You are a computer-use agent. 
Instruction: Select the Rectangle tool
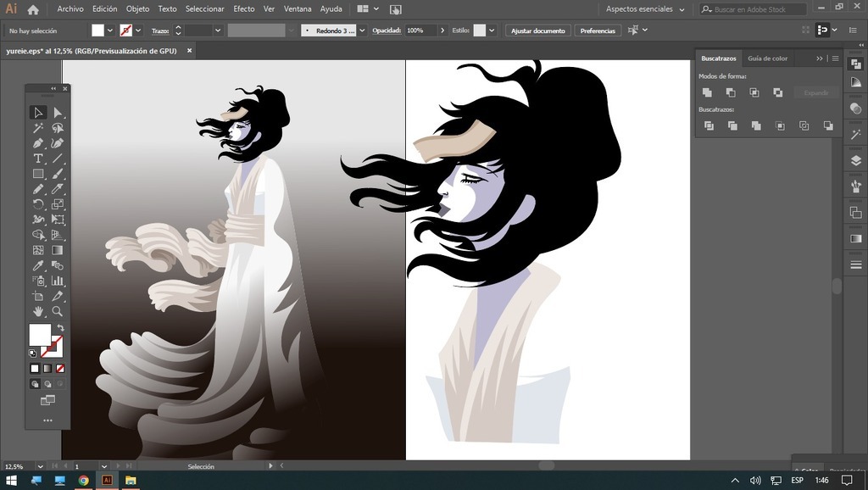[38, 174]
